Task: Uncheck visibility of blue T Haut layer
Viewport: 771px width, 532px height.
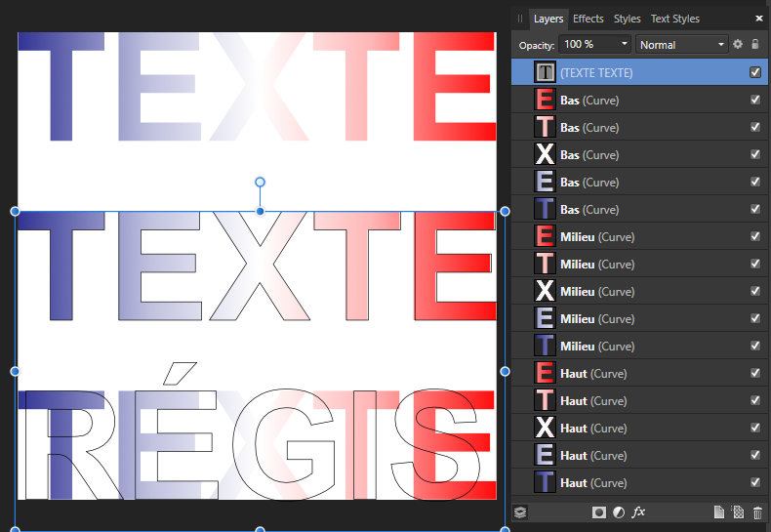Action: (755, 482)
